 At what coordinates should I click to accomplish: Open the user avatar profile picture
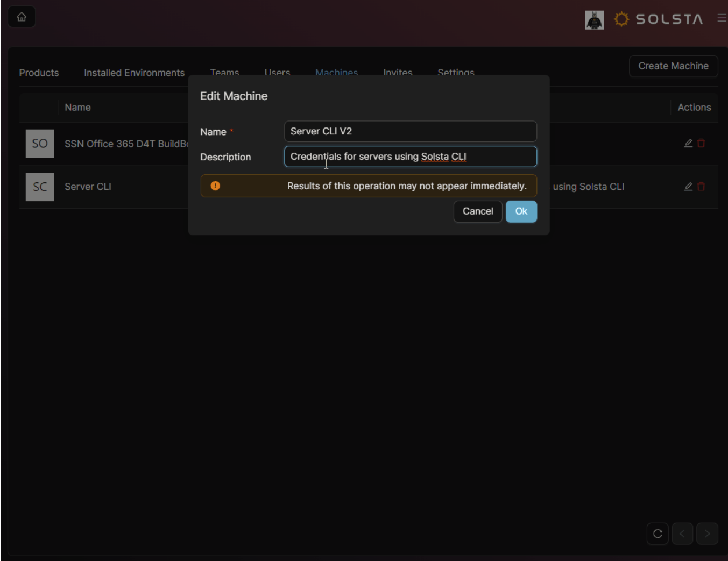click(x=594, y=20)
